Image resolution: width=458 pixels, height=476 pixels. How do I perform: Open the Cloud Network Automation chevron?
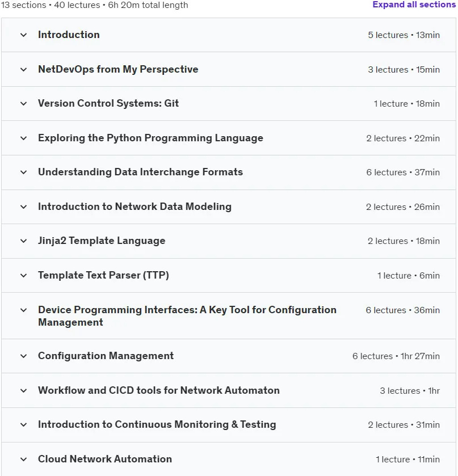[23, 459]
